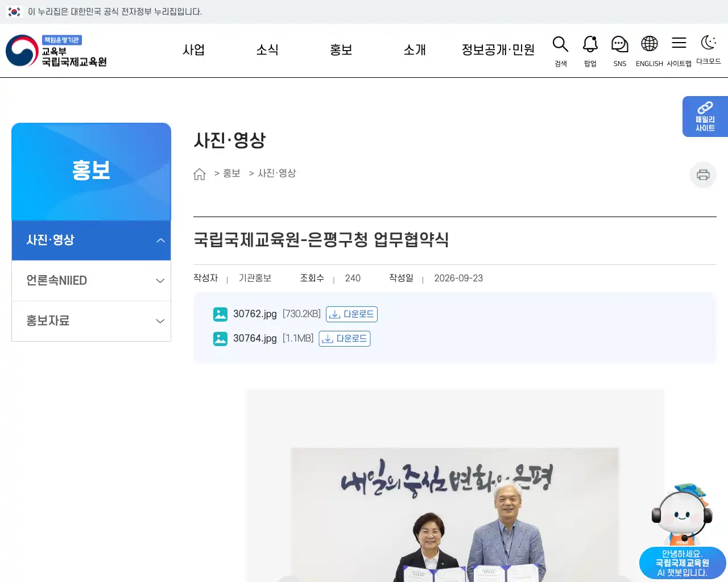This screenshot has height=582, width=728.
Task: Open the 정보공개·민원 main menu
Action: click(498, 50)
